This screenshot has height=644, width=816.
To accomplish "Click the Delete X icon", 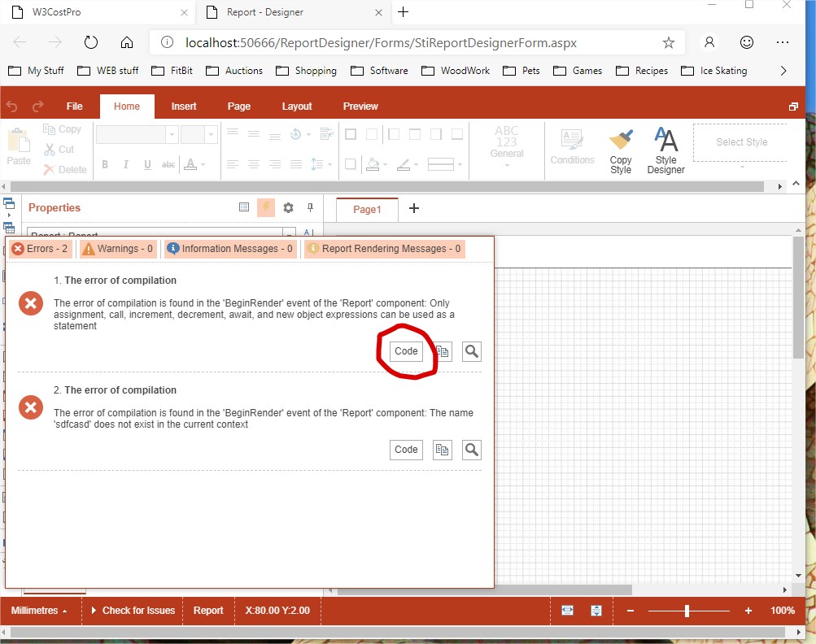I will (x=50, y=170).
